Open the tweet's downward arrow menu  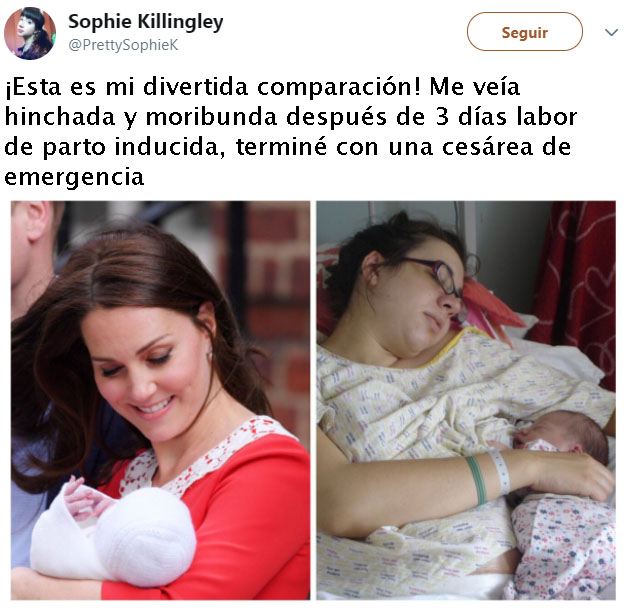point(611,32)
